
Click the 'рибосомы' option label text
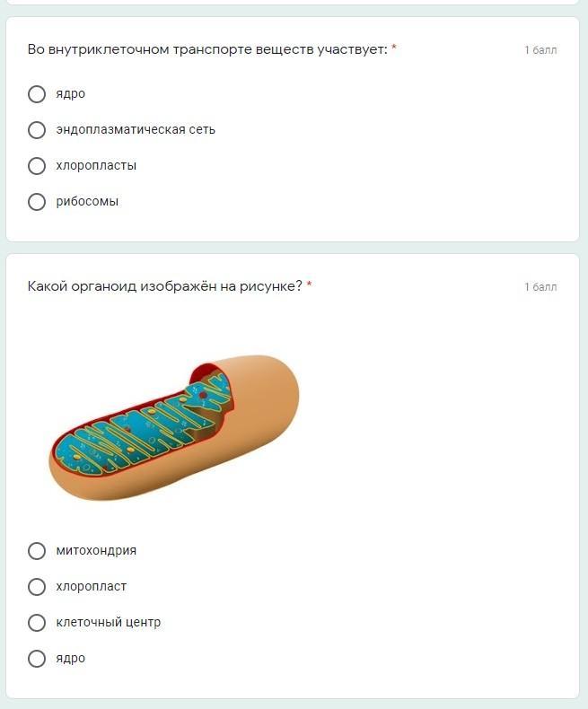[x=87, y=202]
